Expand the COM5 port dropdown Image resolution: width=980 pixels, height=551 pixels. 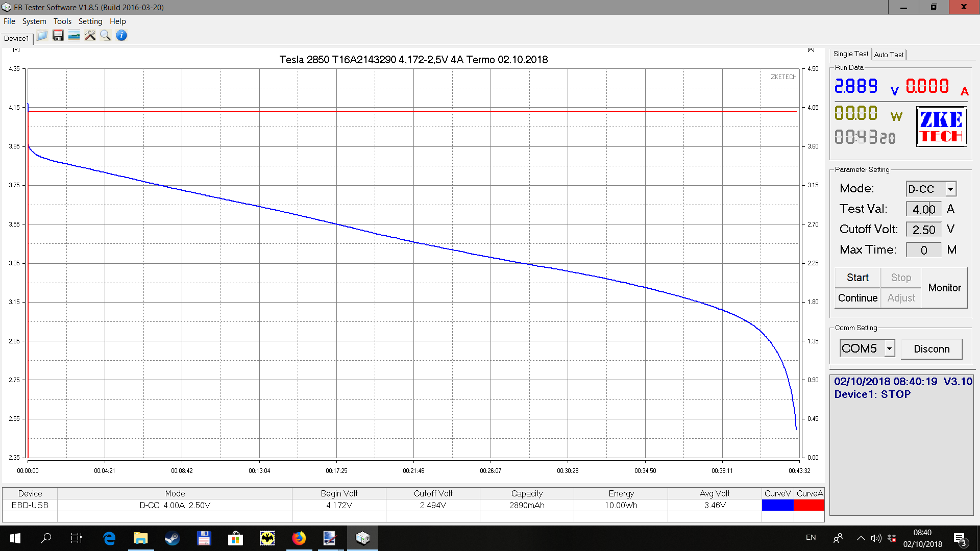889,348
